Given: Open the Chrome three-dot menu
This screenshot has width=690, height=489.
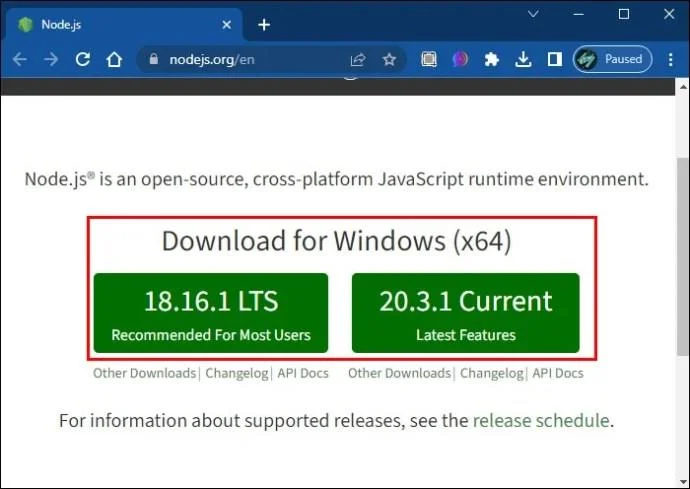Looking at the screenshot, I should (669, 59).
